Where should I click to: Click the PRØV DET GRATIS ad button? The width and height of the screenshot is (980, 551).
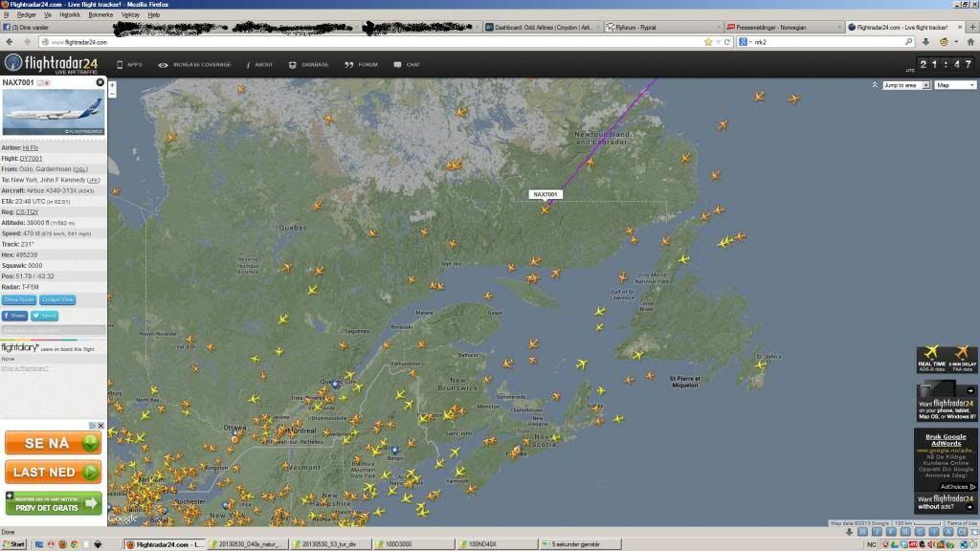pos(54,503)
